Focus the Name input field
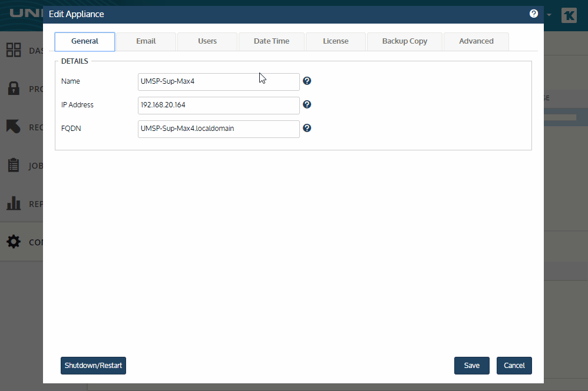Image resolution: width=588 pixels, height=391 pixels. (x=219, y=82)
